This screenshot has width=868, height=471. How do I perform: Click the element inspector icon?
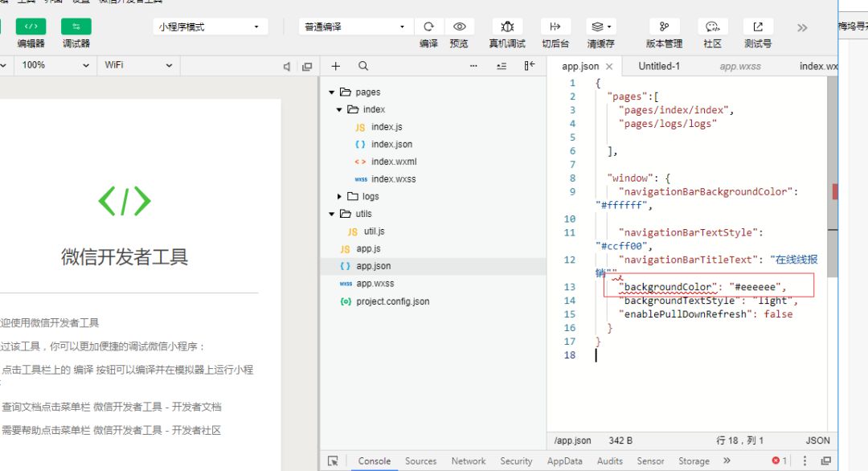coord(333,461)
